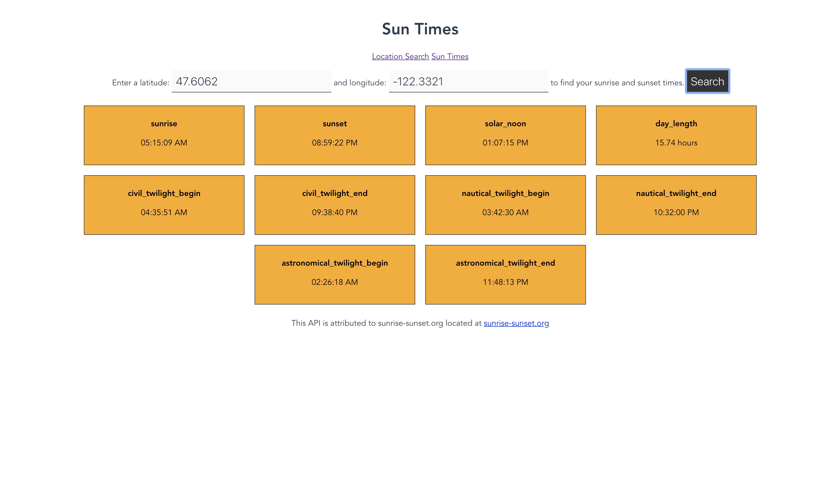Viewport: 840px width, 504px height.
Task: Click the Sun Times navigation tab
Action: 449,56
